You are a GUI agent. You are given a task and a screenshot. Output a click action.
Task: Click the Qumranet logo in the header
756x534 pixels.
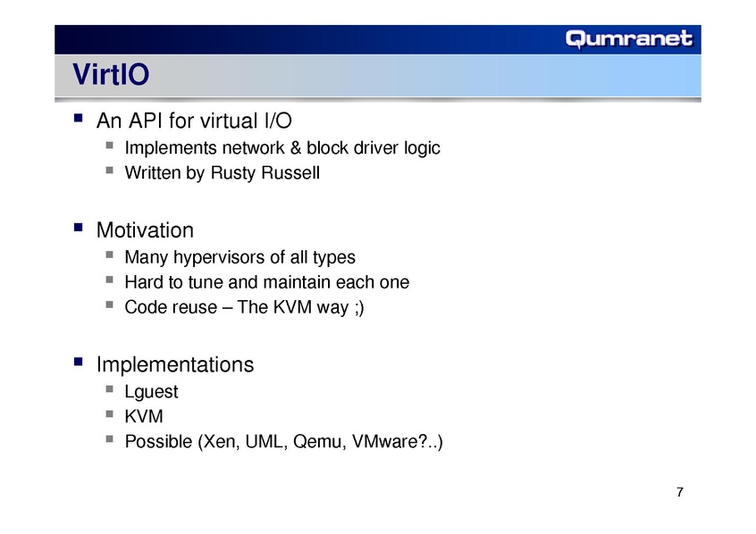[628, 38]
